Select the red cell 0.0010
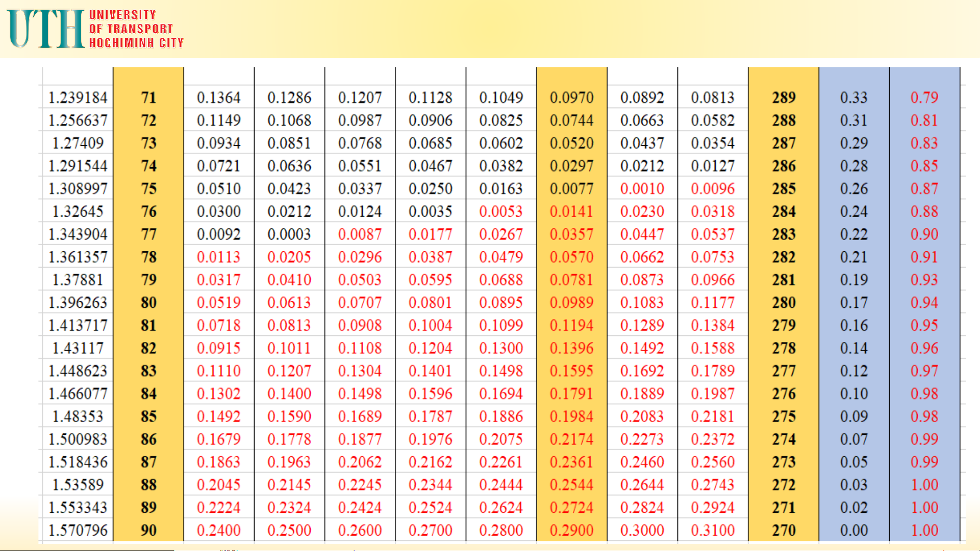This screenshot has height=551, width=980. 642,189
